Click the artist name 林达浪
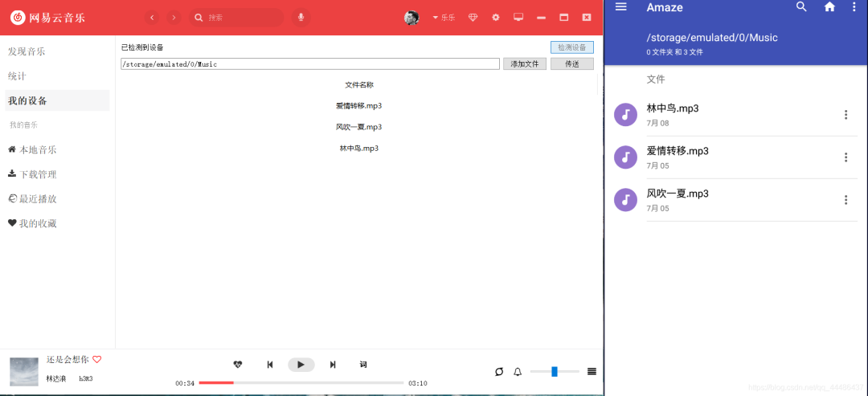This screenshot has height=396, width=868. click(x=56, y=379)
